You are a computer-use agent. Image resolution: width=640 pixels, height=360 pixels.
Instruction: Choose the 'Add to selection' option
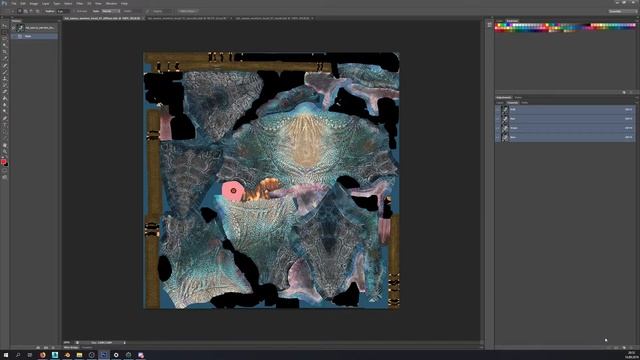click(x=26, y=11)
